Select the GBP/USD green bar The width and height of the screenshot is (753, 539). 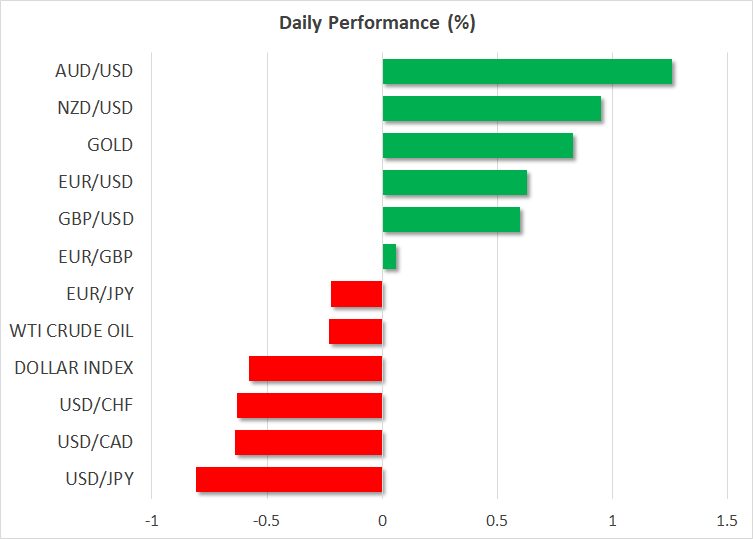click(x=451, y=219)
